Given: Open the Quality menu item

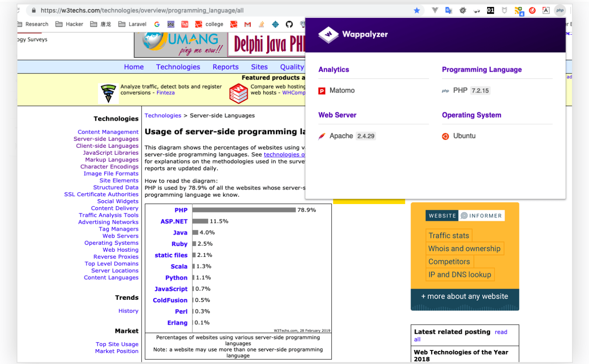Looking at the screenshot, I should point(292,67).
